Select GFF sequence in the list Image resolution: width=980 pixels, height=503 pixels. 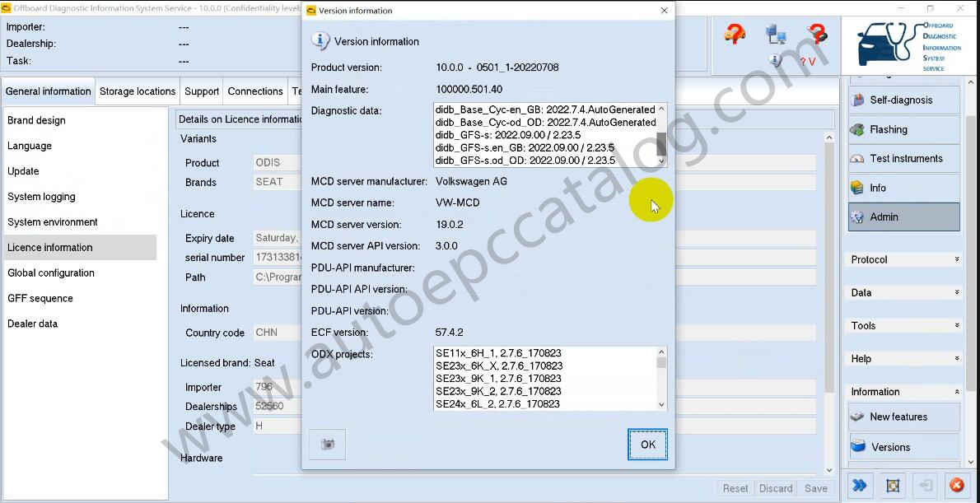[80, 299]
